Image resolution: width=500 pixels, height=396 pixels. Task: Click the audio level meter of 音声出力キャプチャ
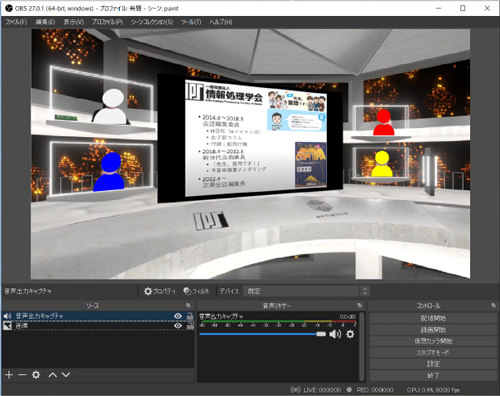pos(278,322)
